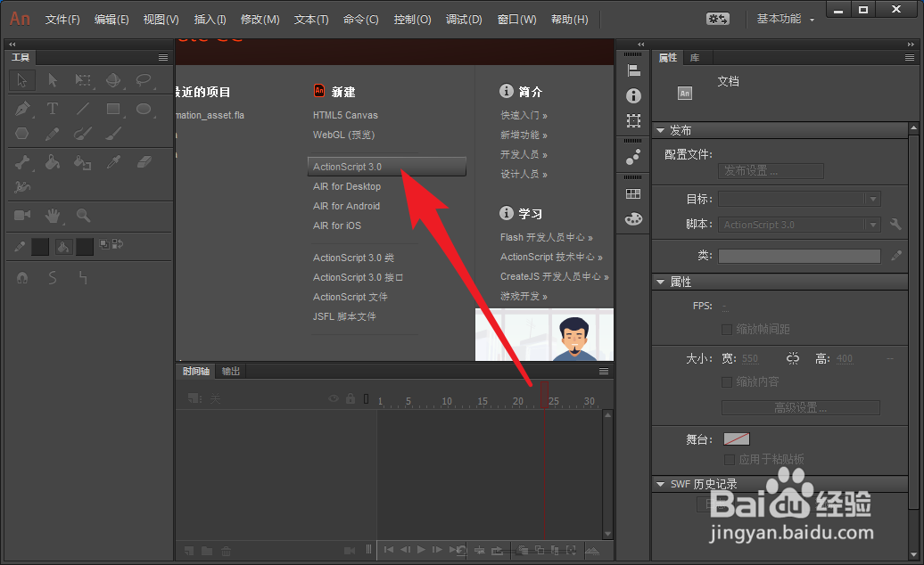Screen dimensions: 924x565
Task: Switch to the 时间轴 tab
Action: tap(195, 372)
